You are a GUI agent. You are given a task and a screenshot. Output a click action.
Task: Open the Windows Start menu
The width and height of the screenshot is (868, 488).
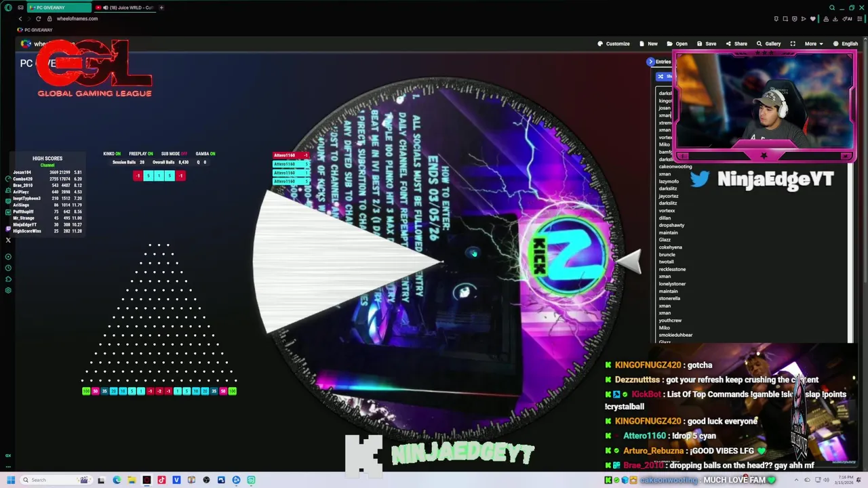coord(10,480)
